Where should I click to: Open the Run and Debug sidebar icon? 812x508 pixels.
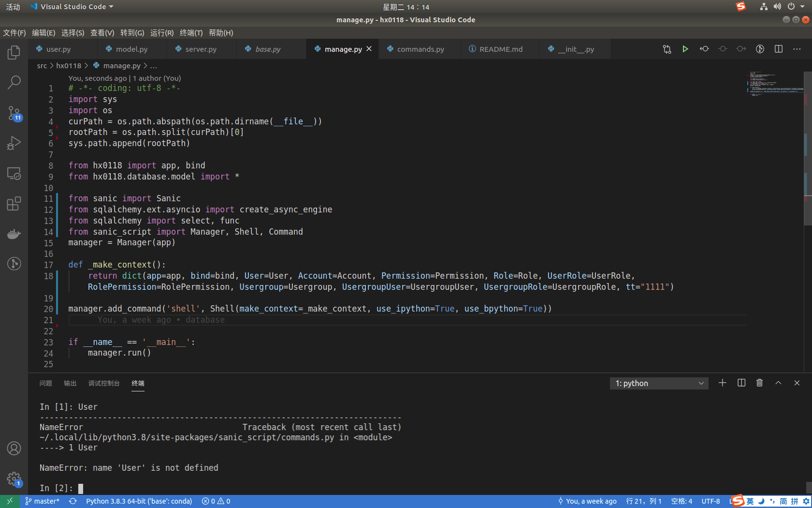click(x=14, y=143)
